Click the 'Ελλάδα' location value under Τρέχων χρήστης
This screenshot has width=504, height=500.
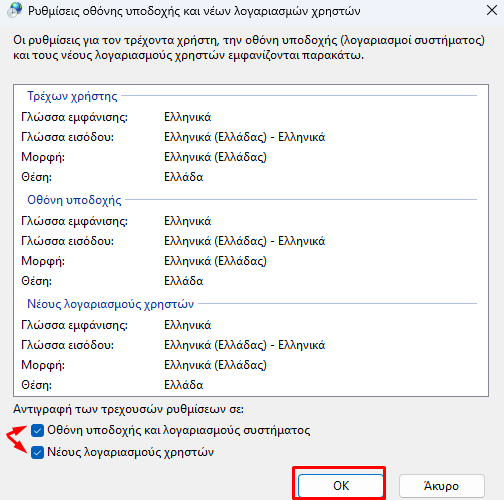184,177
